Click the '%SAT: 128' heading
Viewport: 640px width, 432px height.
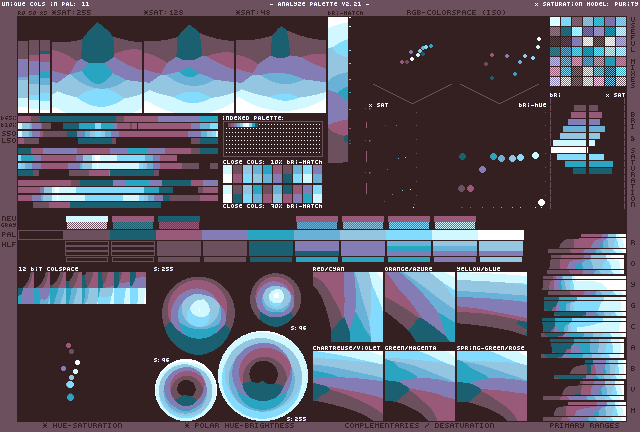[x=163, y=13]
